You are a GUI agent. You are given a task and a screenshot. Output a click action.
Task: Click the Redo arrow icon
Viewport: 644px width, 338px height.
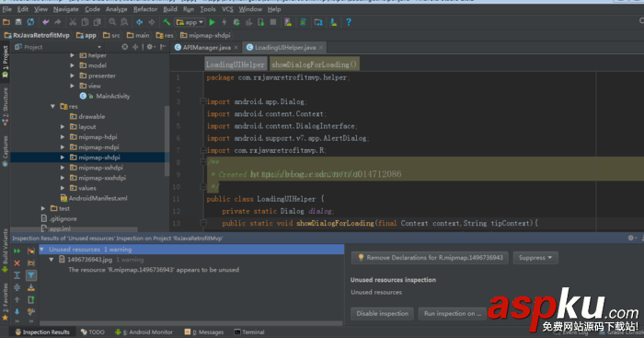coord(57,22)
